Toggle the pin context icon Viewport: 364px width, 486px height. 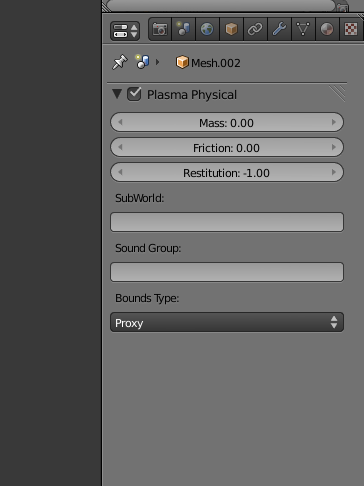point(120,62)
